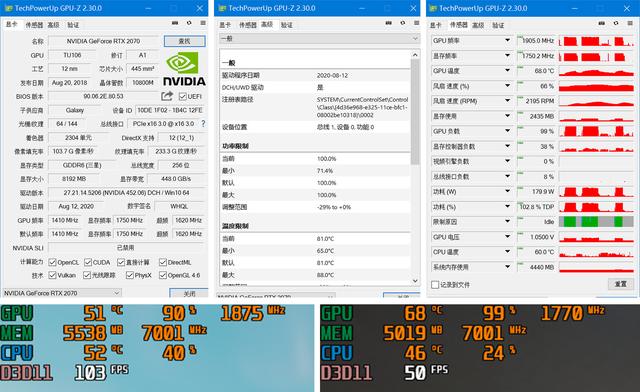Toggle the PhysX checkbox
The height and width of the screenshot is (392, 640).
130,275
